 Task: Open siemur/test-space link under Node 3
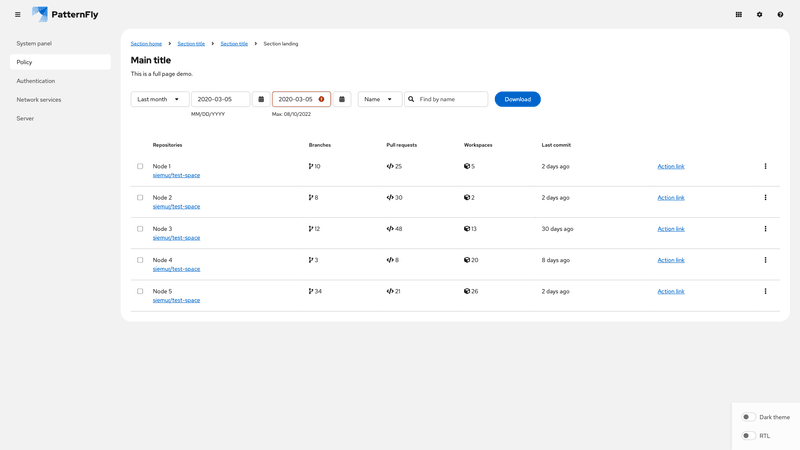click(177, 238)
